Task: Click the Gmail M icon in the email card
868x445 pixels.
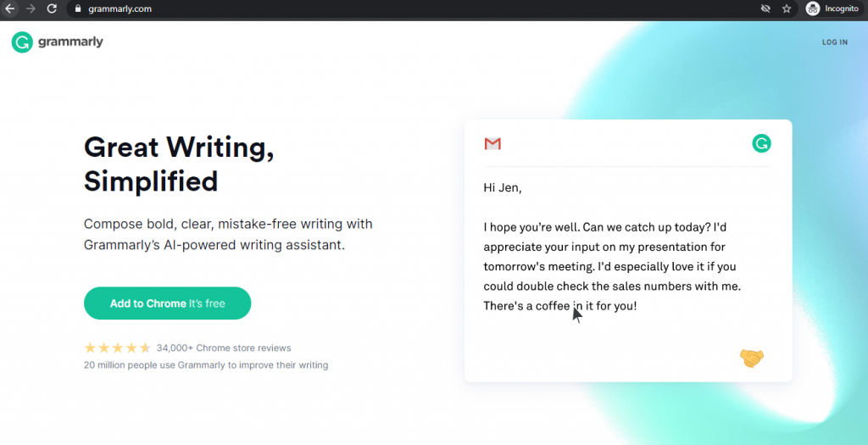Action: pyautogui.click(x=492, y=144)
